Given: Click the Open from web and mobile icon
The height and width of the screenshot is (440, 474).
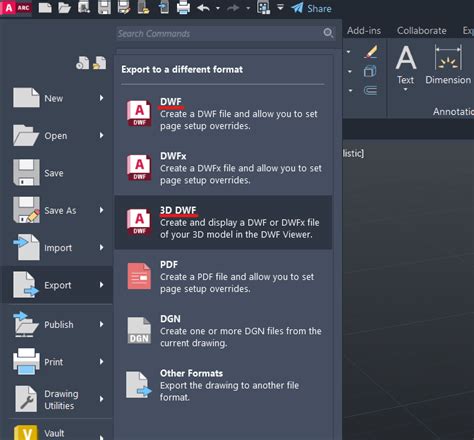Looking at the screenshot, I should tap(143, 8).
